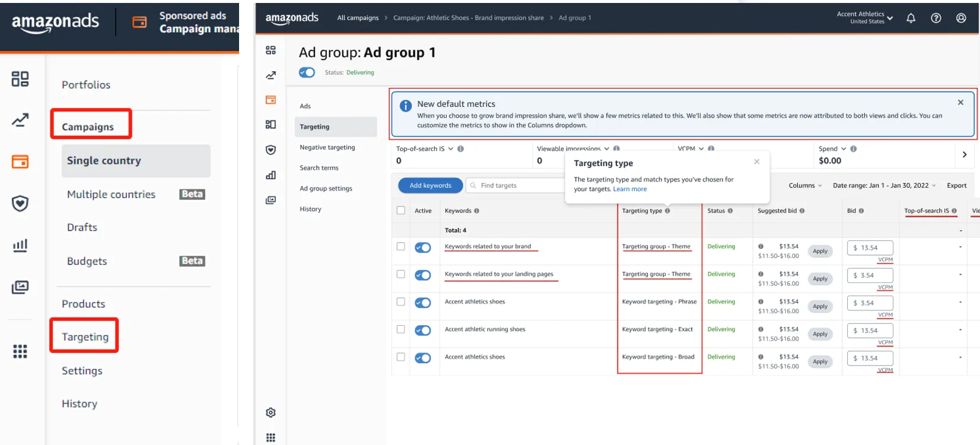Close the Targeting type tooltip
The width and height of the screenshot is (980, 445).
(757, 161)
